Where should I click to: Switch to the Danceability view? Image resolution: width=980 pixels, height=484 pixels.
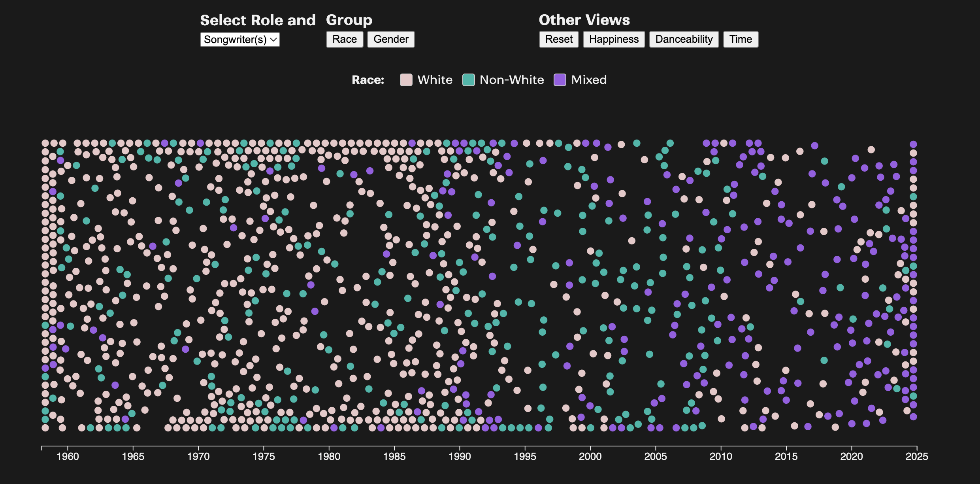coord(684,39)
